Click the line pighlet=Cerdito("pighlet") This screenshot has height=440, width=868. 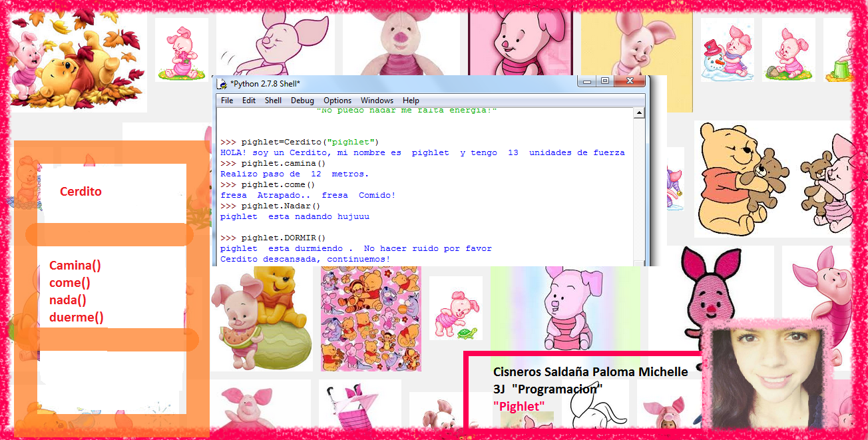tap(300, 142)
